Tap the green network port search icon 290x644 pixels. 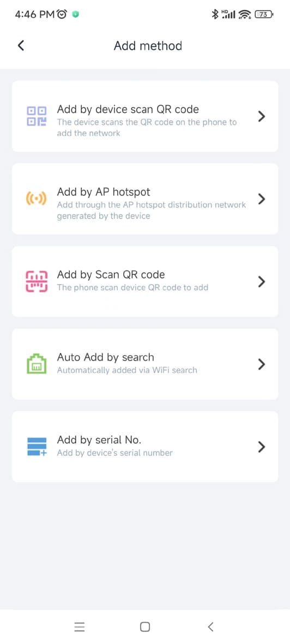pos(37,364)
